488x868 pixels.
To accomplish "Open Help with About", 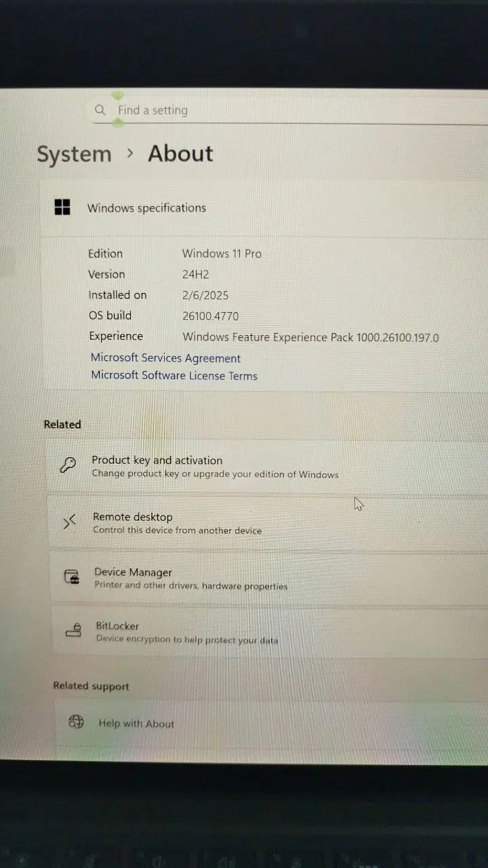I will point(271,723).
